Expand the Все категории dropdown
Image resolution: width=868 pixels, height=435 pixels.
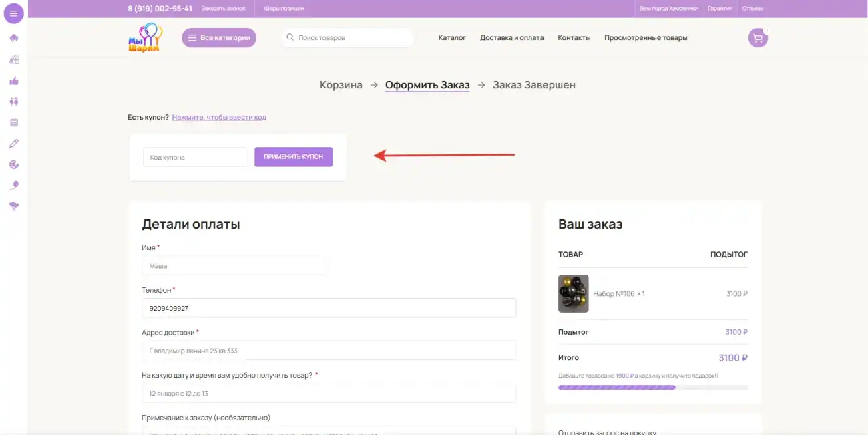click(219, 38)
